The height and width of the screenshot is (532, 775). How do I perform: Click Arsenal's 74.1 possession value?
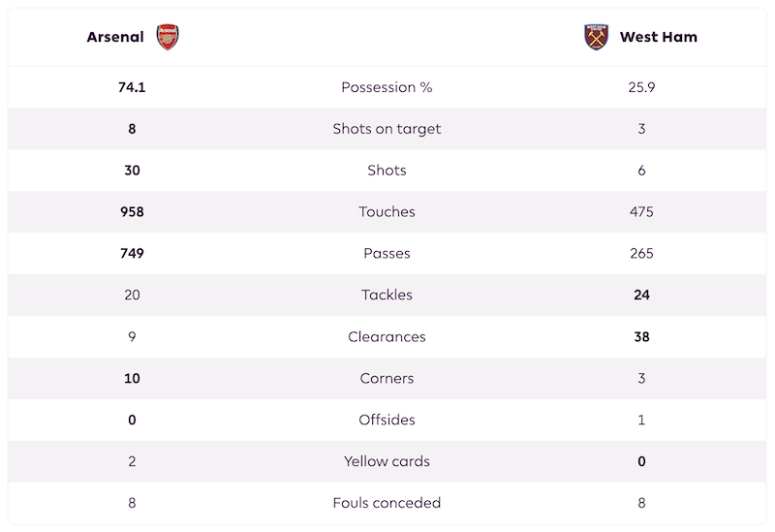click(132, 87)
